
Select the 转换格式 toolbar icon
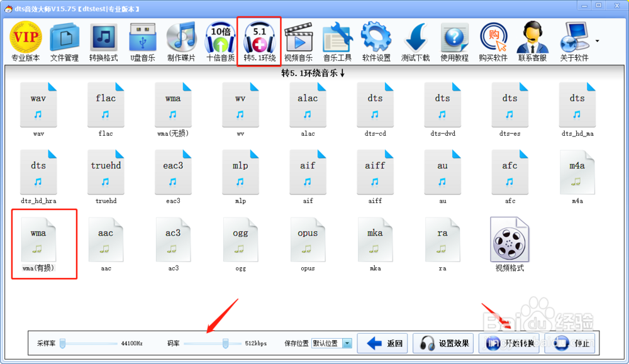coord(104,41)
